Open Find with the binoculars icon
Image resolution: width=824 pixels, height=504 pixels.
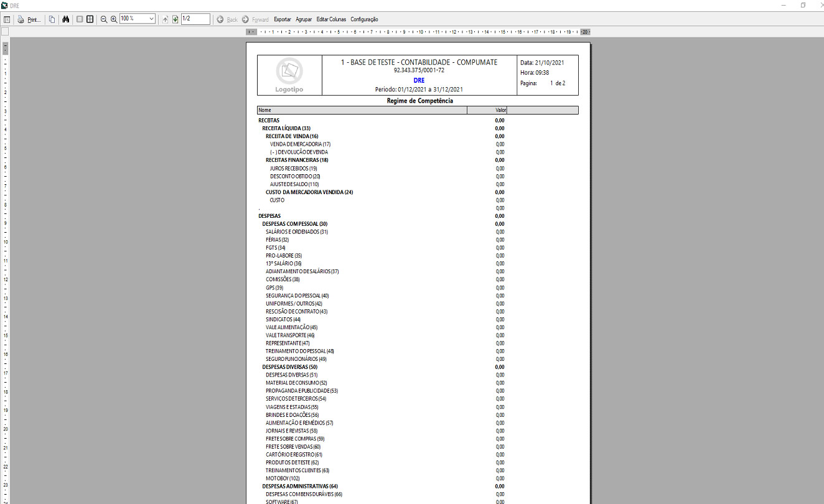pos(66,19)
